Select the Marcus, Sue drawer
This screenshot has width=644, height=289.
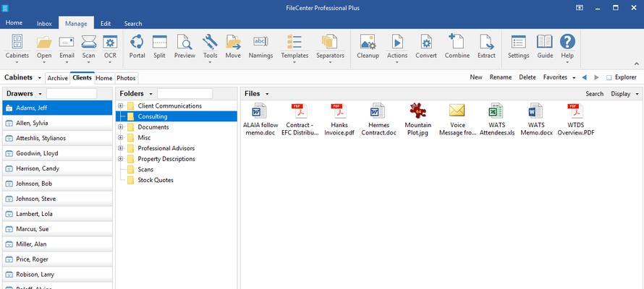pyautogui.click(x=57, y=229)
